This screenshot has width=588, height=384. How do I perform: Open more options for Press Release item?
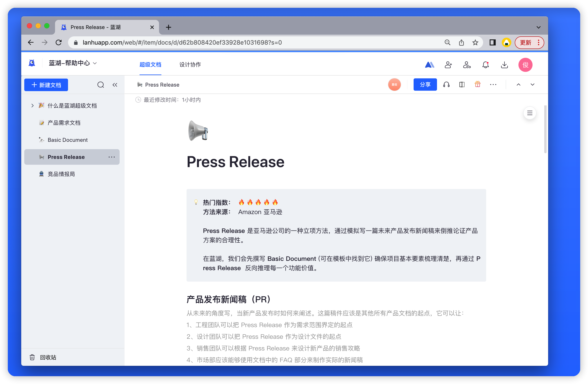[112, 157]
